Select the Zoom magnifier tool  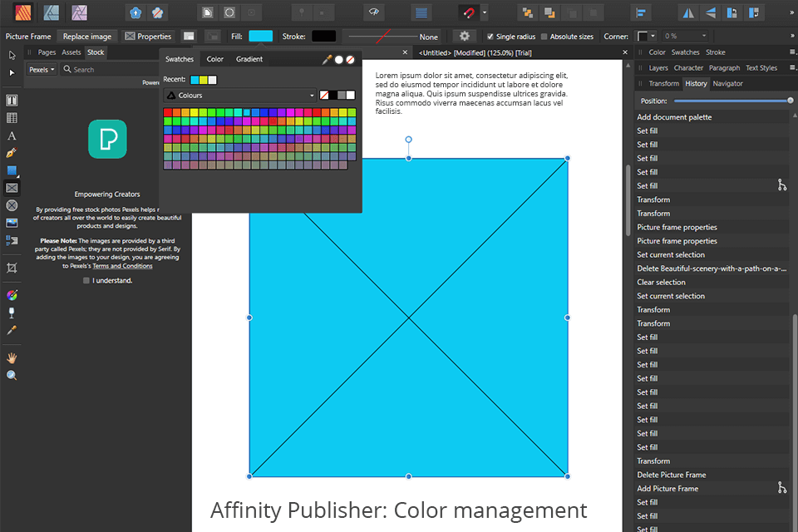coord(12,376)
